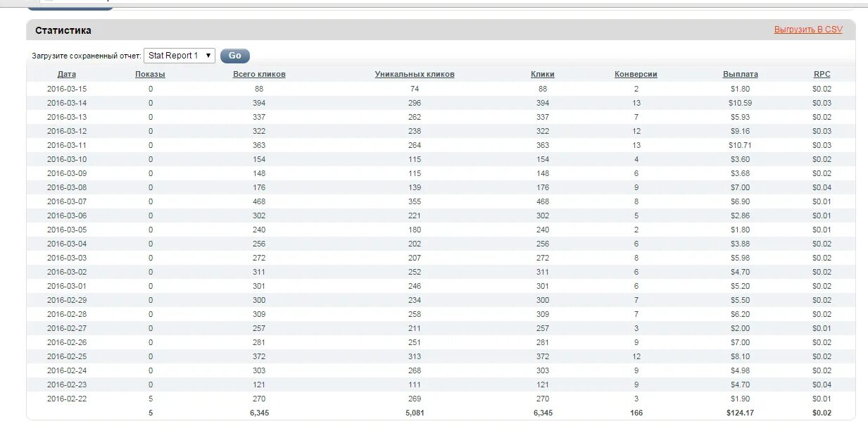The width and height of the screenshot is (868, 431).
Task: Click the 468 value in Всего кликов column
Action: [259, 201]
